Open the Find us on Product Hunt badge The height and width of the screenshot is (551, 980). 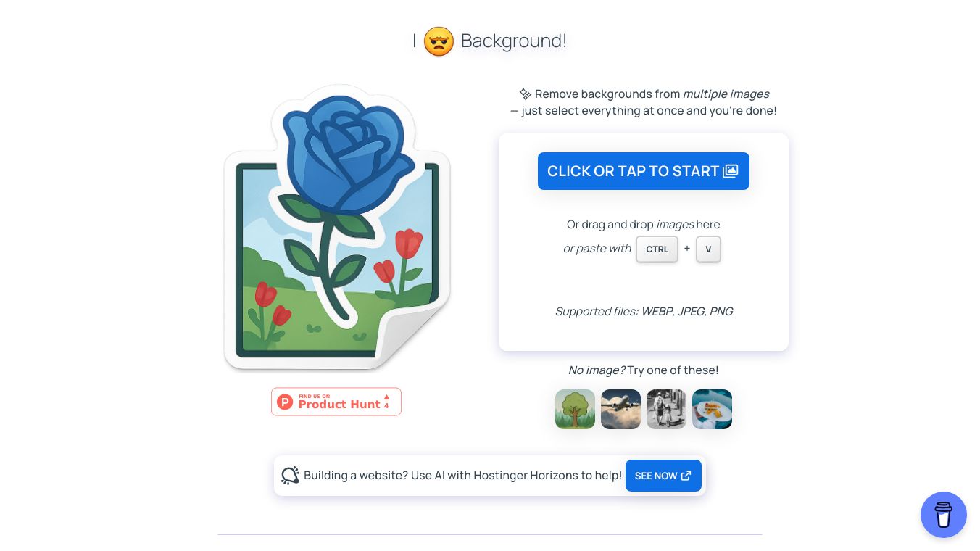click(336, 402)
